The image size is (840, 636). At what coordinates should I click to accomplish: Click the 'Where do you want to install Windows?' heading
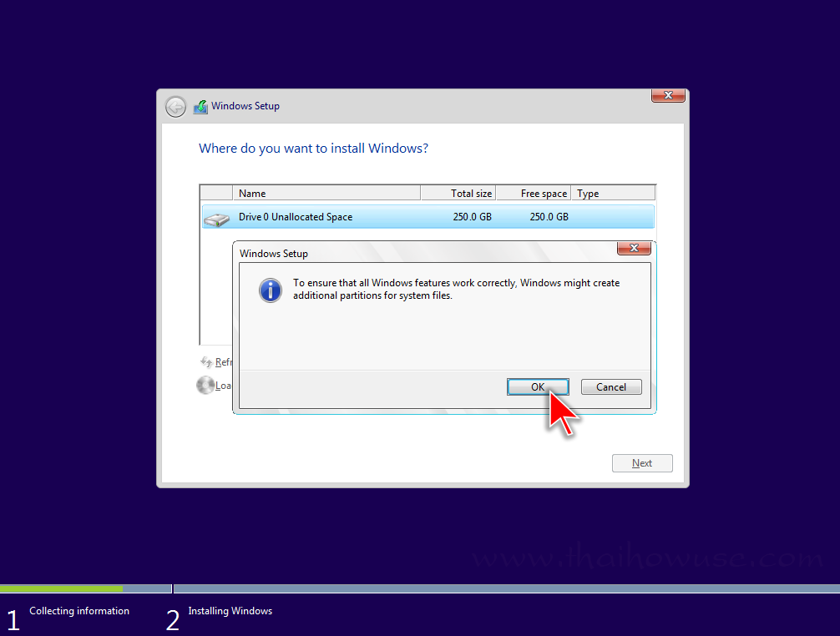click(x=313, y=149)
